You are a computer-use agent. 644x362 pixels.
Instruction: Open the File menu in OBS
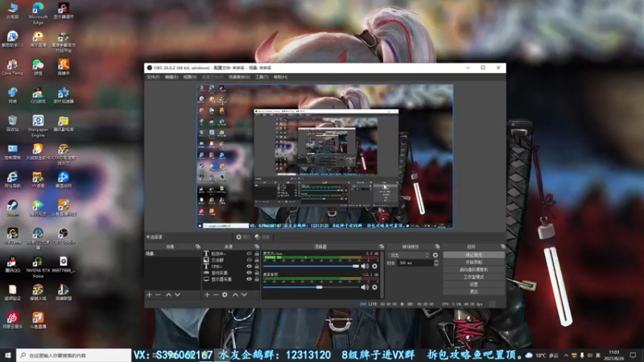(153, 77)
